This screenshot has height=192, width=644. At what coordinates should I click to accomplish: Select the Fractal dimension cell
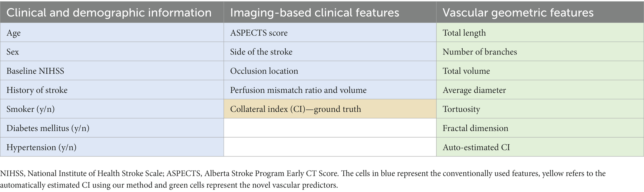pyautogui.click(x=540, y=128)
